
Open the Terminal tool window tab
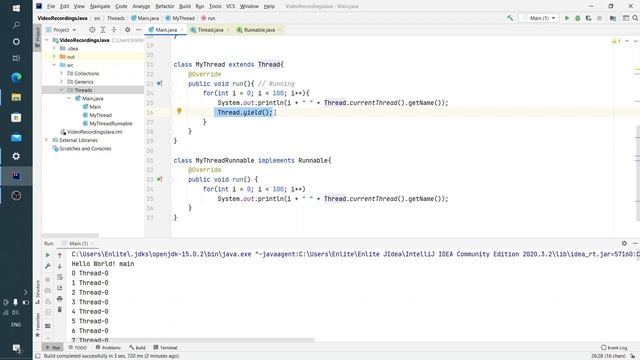click(165, 347)
